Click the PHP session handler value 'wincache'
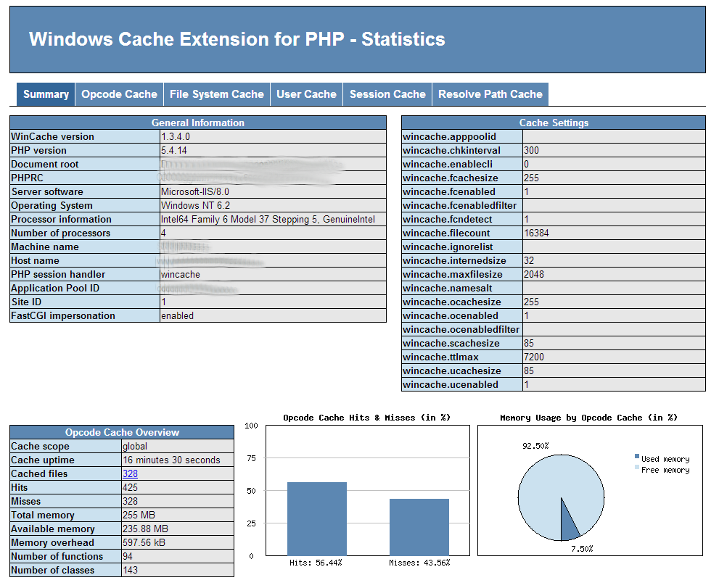719x588 pixels. (x=181, y=275)
